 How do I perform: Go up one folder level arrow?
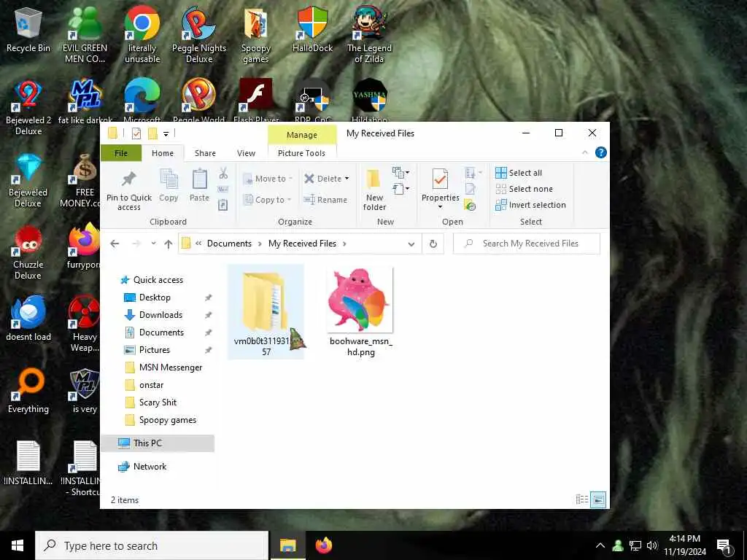point(169,244)
